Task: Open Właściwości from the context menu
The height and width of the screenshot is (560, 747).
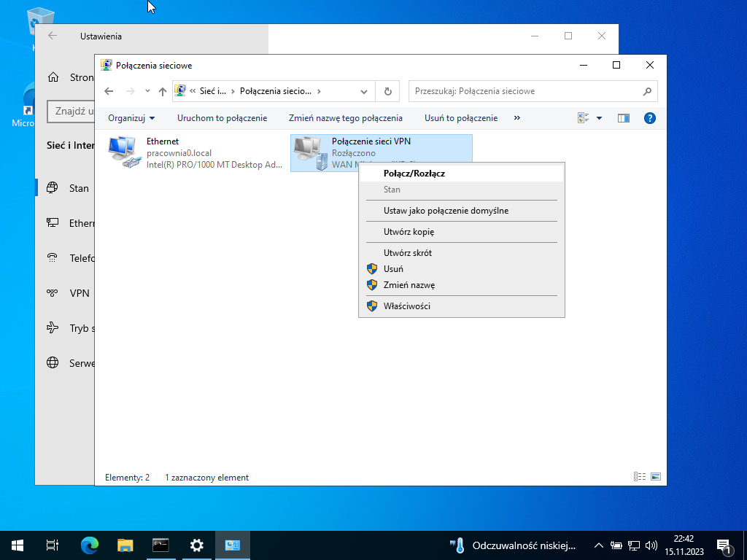Action: tap(461, 306)
